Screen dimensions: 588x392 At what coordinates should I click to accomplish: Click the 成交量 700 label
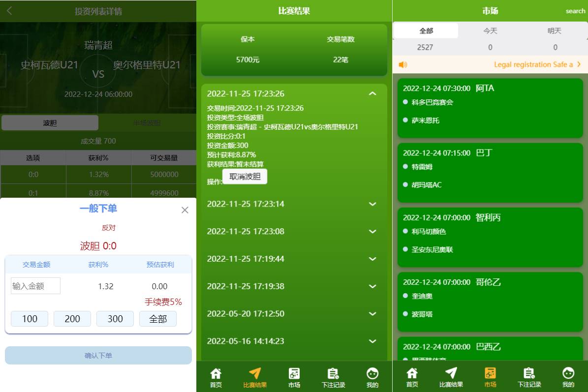pyautogui.click(x=98, y=141)
